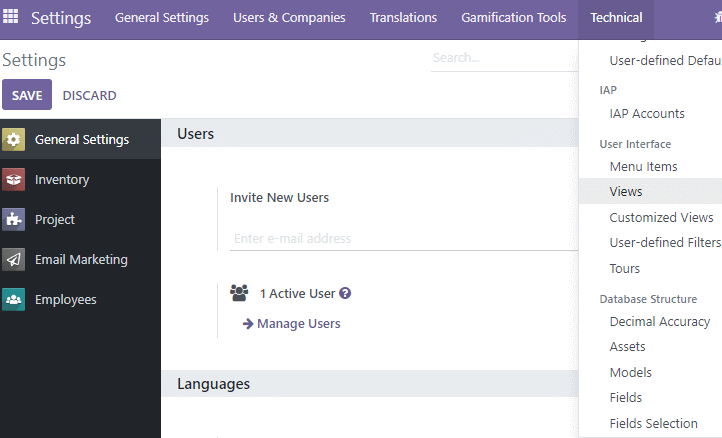Viewport: 722px width, 438px height.
Task: Expand the Translations menu
Action: point(403,18)
